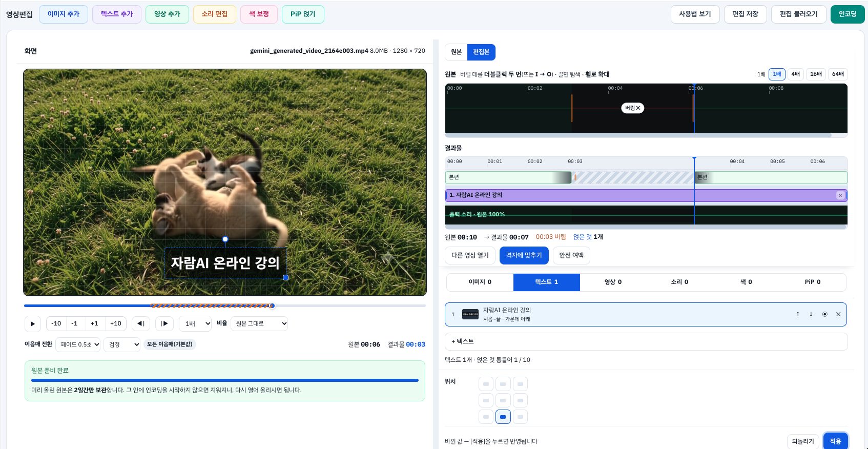Open the 페이드 0.5초 transition dropdown
This screenshot has height=449, width=868.
(x=78, y=344)
